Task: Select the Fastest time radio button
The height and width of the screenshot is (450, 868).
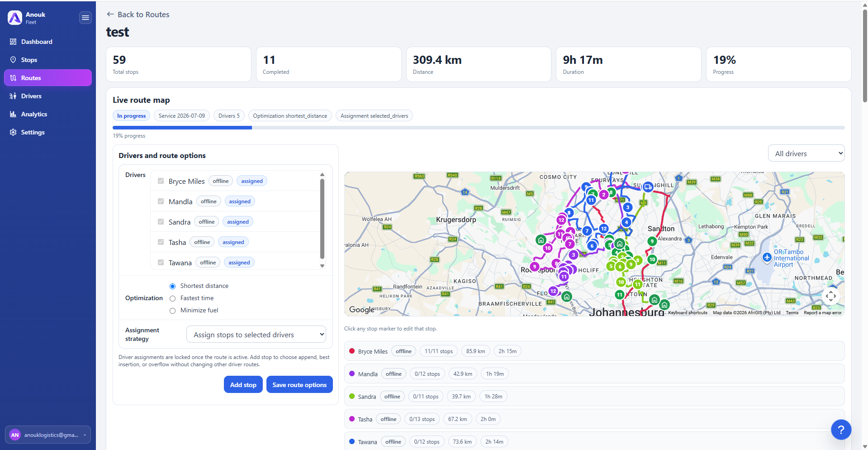Action: pyautogui.click(x=172, y=298)
